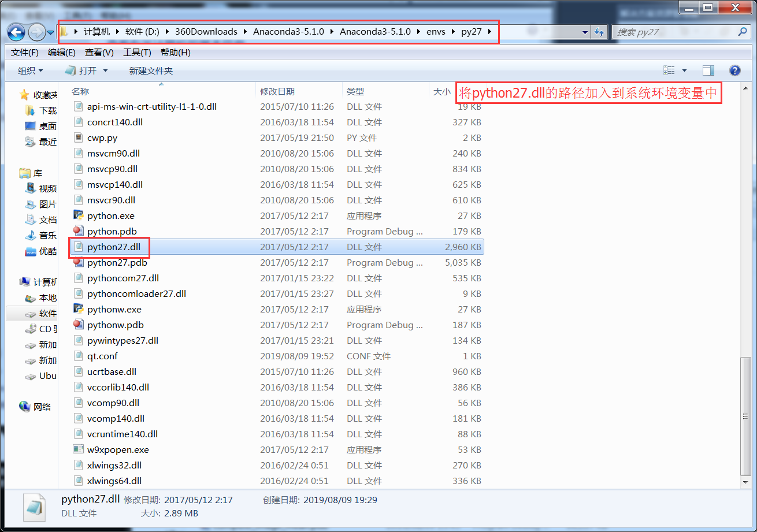
Task: Refresh the folder using the refresh icon
Action: (x=600, y=32)
